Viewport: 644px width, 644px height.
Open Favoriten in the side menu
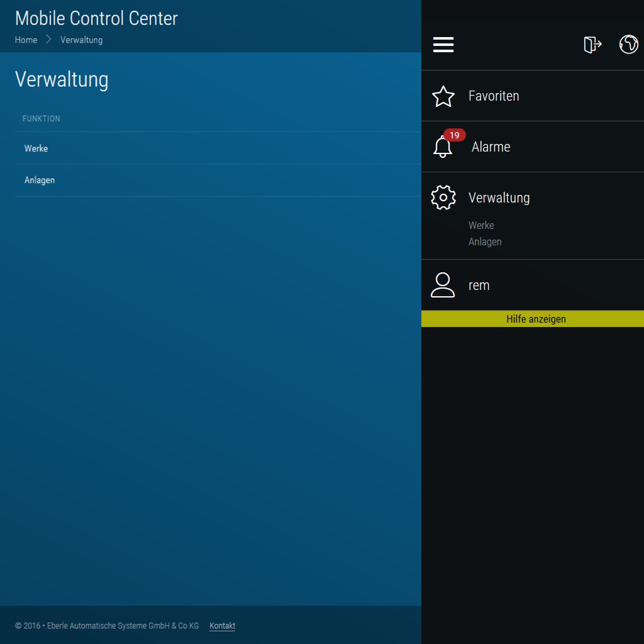pyautogui.click(x=493, y=96)
